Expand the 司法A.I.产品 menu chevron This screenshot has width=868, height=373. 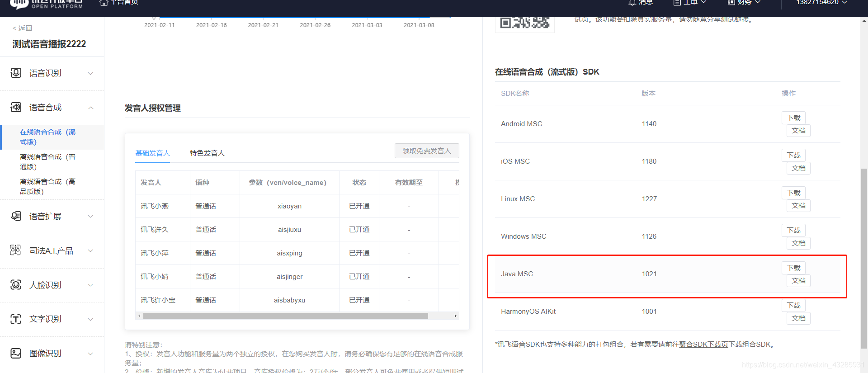[x=90, y=250]
